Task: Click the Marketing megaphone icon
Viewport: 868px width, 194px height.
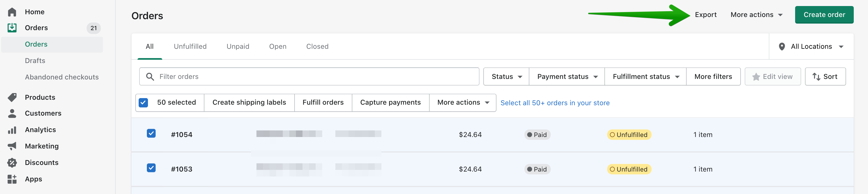Action: click(12, 146)
